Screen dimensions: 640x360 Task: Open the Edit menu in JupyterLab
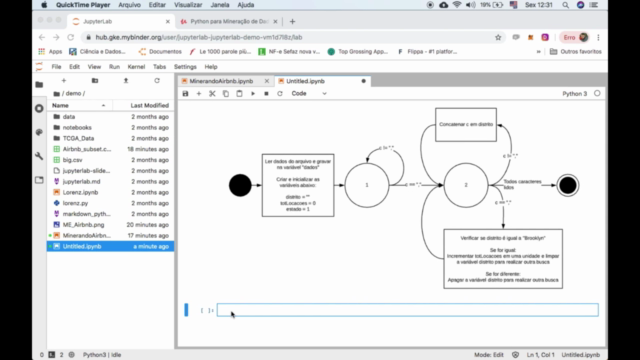coord(74,67)
